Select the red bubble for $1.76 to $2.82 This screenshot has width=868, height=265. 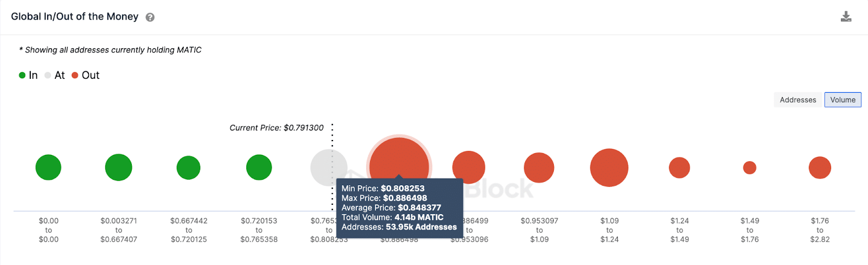[x=820, y=168]
